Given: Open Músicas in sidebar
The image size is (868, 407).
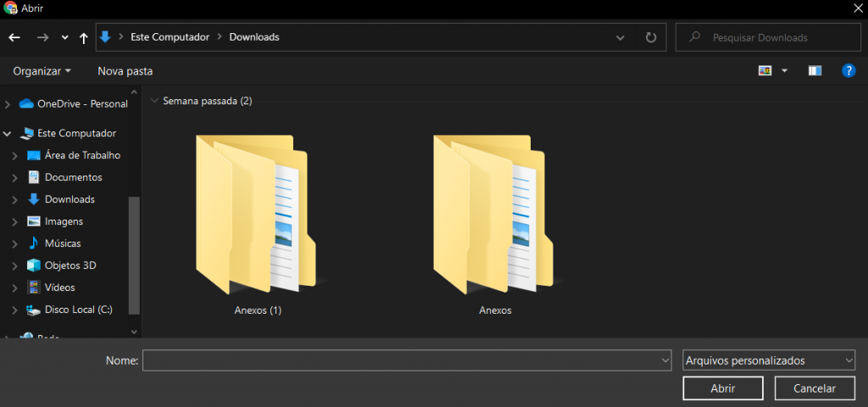Looking at the screenshot, I should click(53, 243).
